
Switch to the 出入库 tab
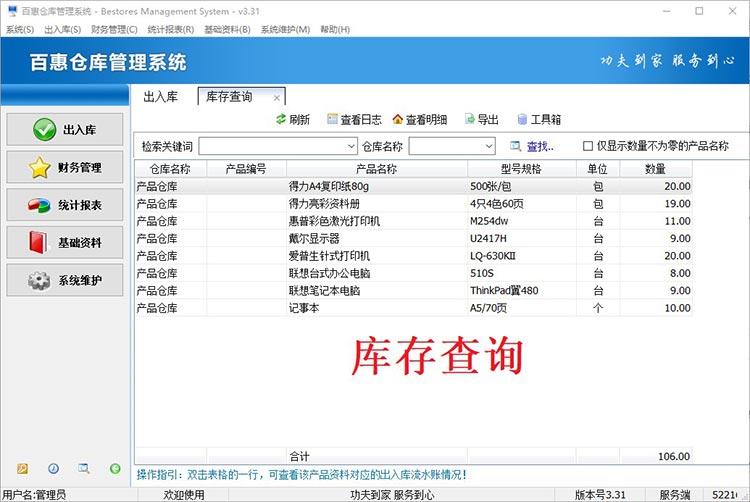(x=161, y=97)
